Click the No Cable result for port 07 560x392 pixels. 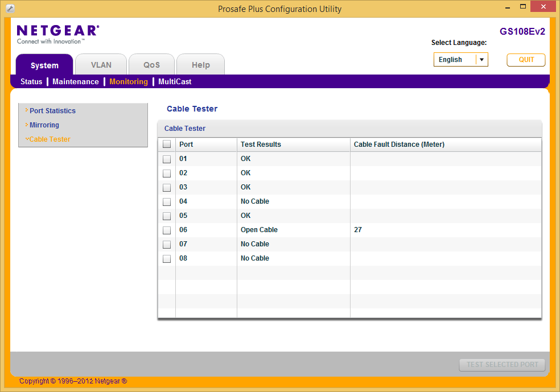254,244
